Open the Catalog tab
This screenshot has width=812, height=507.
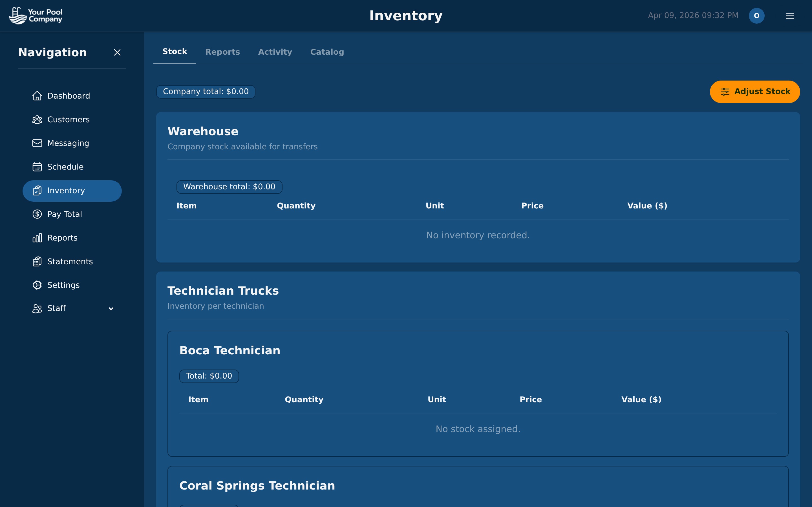[327, 52]
